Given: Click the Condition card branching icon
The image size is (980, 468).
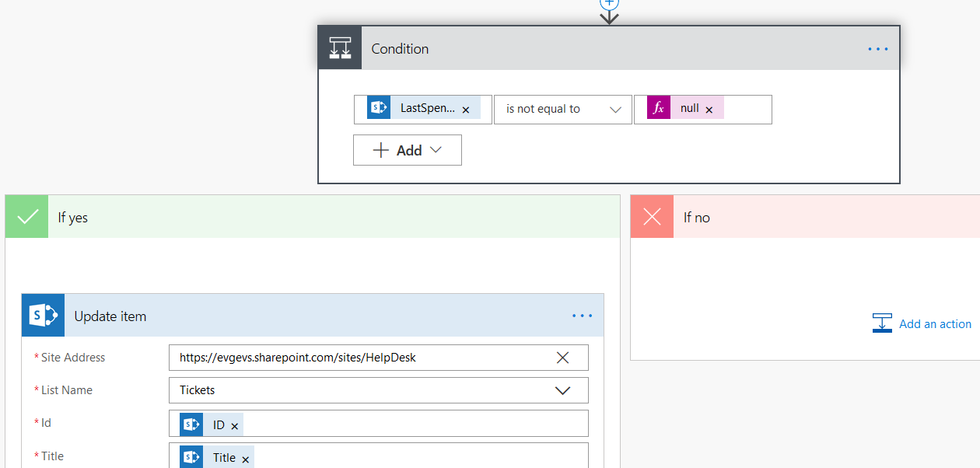Looking at the screenshot, I should pos(340,48).
